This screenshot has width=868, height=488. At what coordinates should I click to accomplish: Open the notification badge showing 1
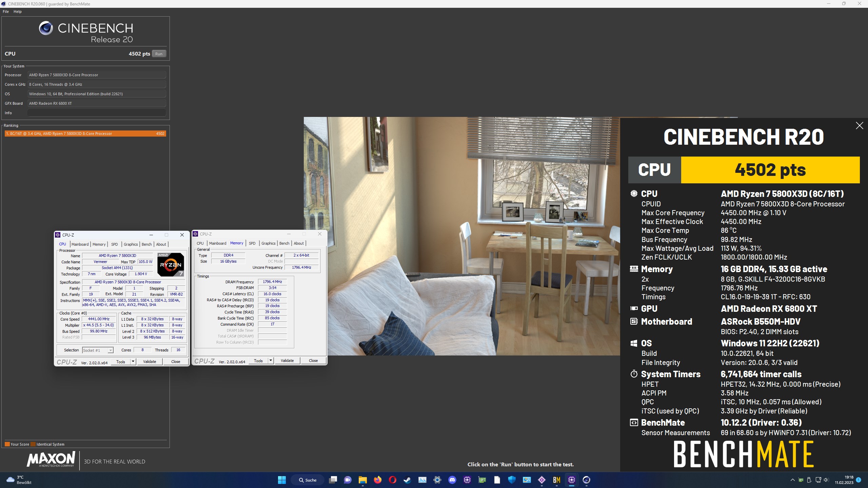coord(859,480)
